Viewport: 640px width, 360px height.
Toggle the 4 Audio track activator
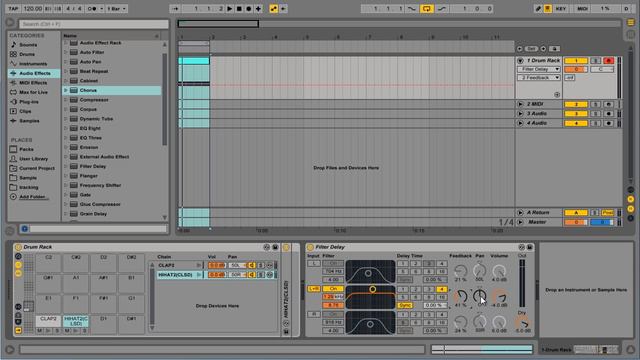click(x=576, y=123)
